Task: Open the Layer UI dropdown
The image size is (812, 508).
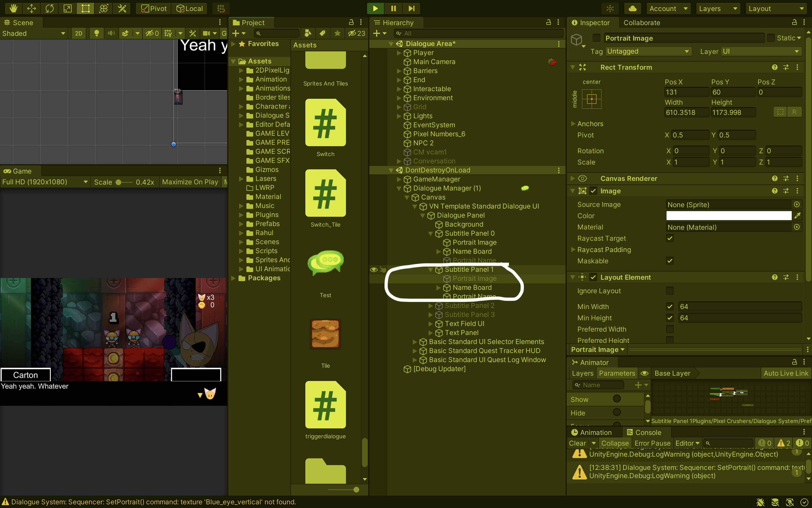Action: click(x=761, y=51)
